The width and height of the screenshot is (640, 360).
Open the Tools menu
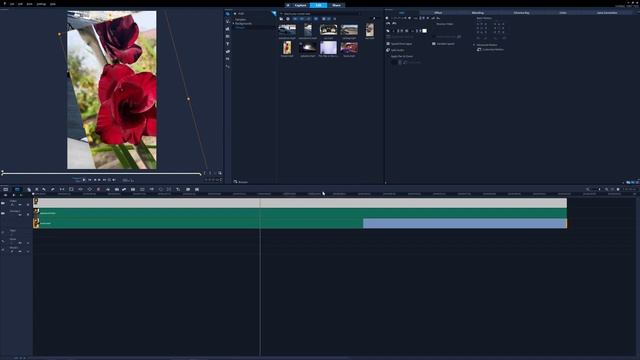29,4
